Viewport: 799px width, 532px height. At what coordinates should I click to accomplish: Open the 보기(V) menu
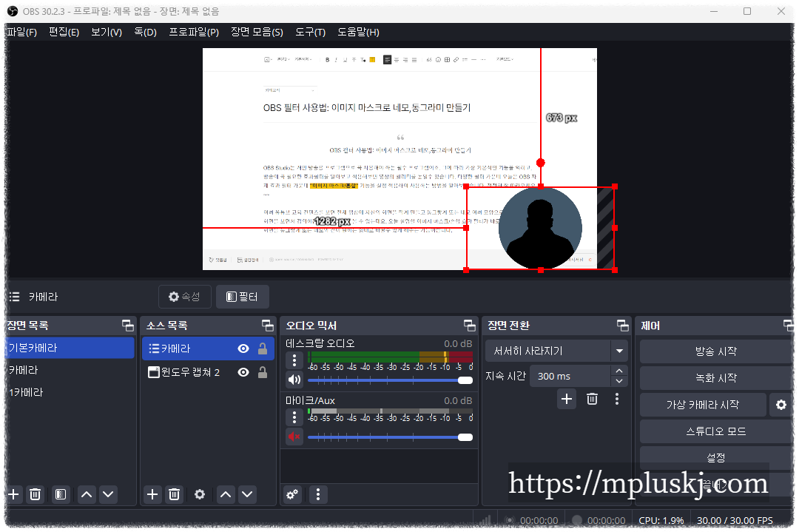[106, 32]
